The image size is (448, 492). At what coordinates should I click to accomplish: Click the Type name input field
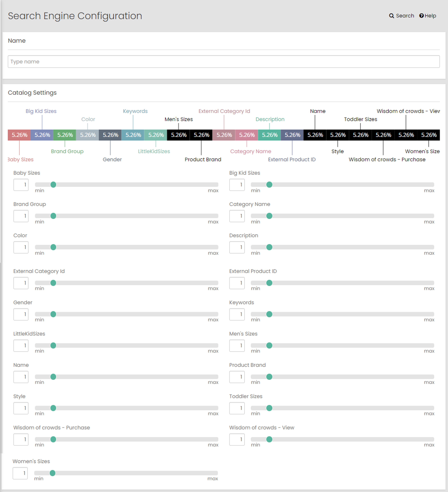223,61
